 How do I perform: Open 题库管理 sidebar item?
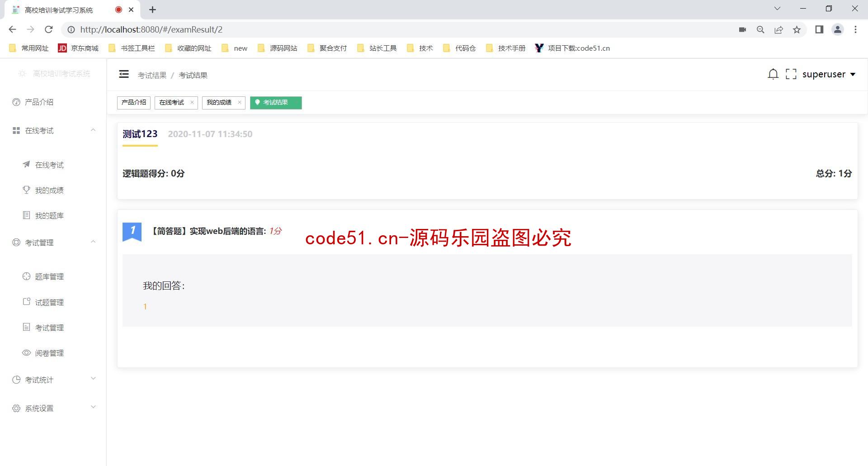(53, 277)
